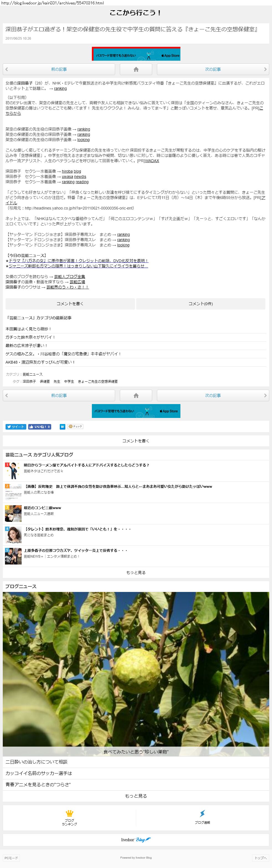Click the livedoor Blog logo
272x868 pixels.
[x=136, y=839]
